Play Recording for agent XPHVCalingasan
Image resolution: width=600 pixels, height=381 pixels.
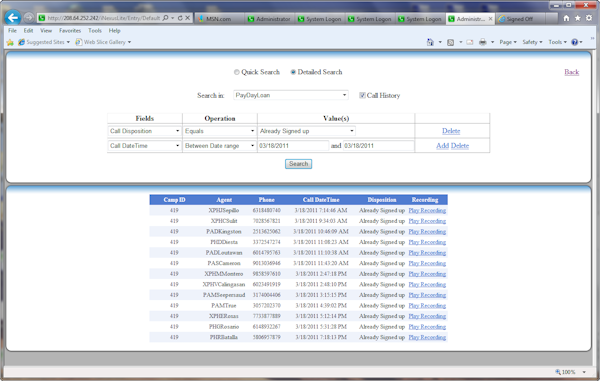427,284
